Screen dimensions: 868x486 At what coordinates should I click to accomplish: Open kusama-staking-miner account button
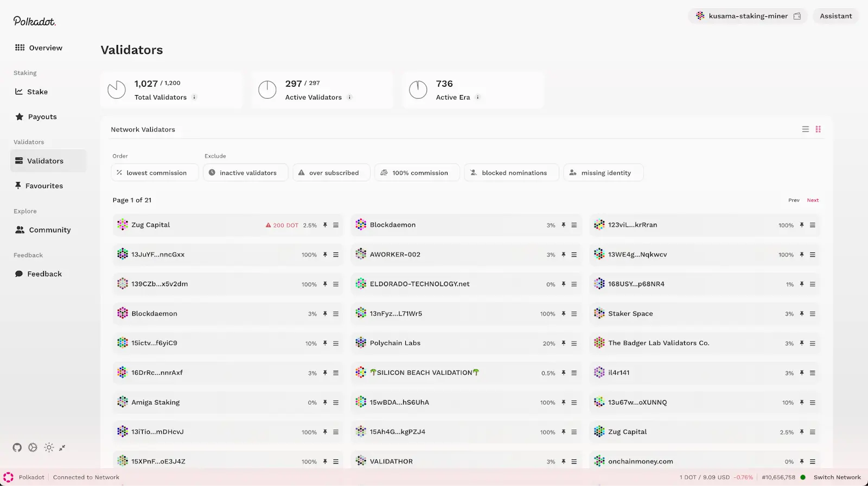tap(748, 16)
